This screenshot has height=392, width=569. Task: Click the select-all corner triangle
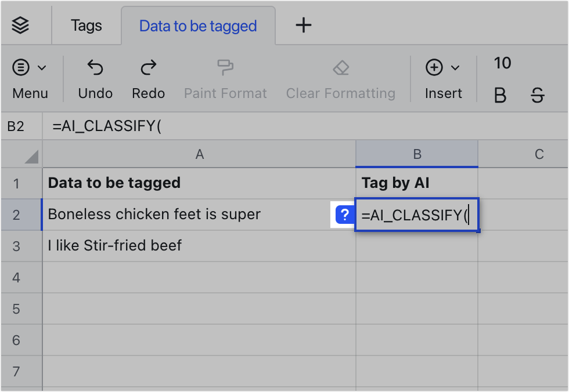pyautogui.click(x=31, y=157)
